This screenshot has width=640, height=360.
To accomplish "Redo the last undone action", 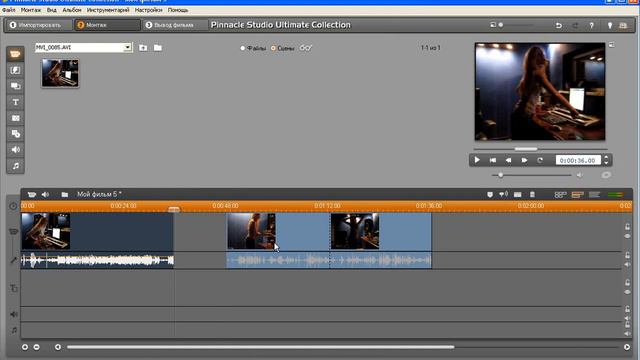I will 575,25.
